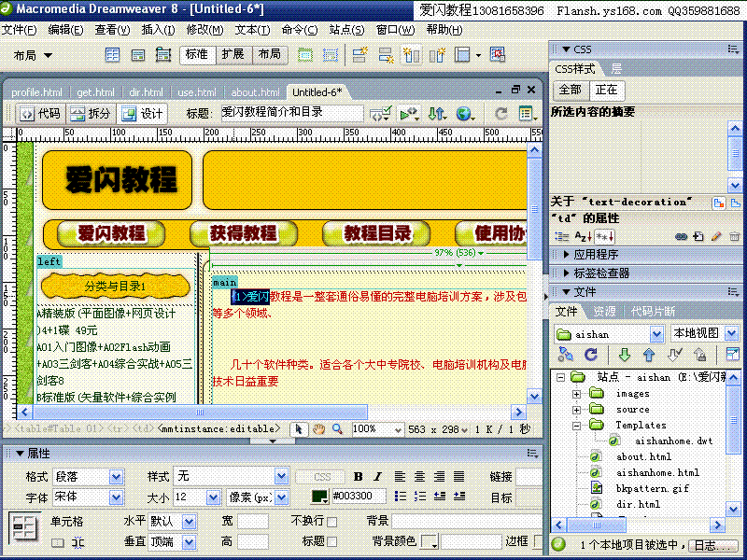Open the 站点 menu
This screenshot has width=747, height=560.
(x=346, y=30)
